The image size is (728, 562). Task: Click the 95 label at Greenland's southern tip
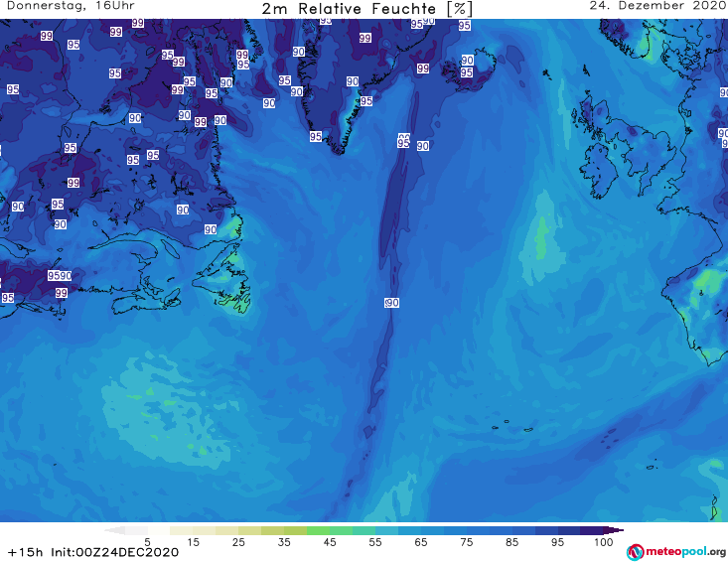(x=316, y=136)
